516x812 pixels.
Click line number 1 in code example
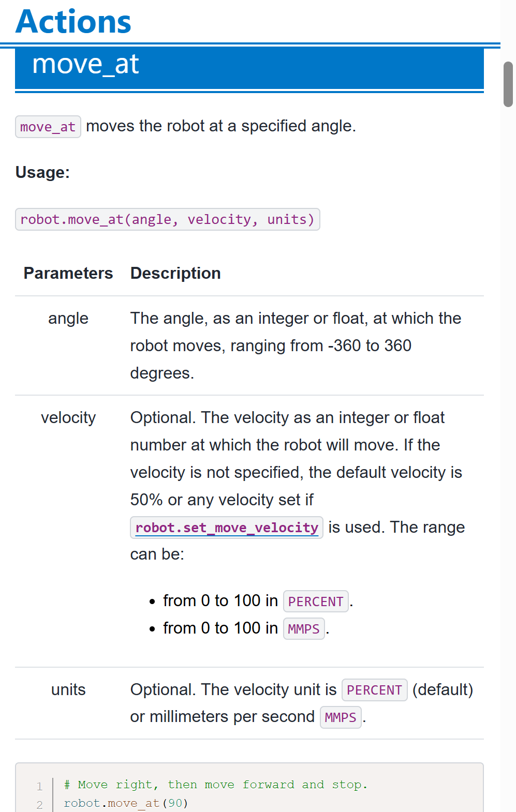(40, 787)
